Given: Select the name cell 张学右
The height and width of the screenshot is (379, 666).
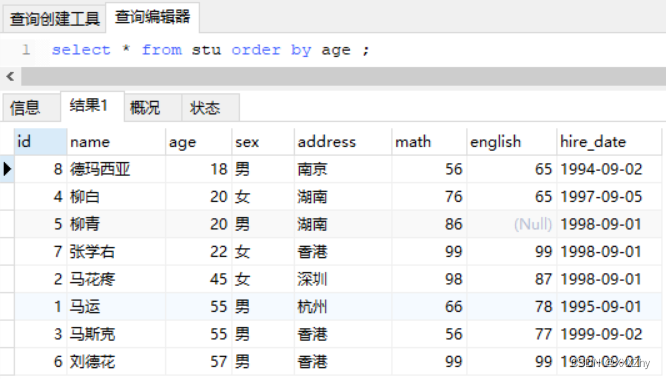Looking at the screenshot, I should 116,252.
